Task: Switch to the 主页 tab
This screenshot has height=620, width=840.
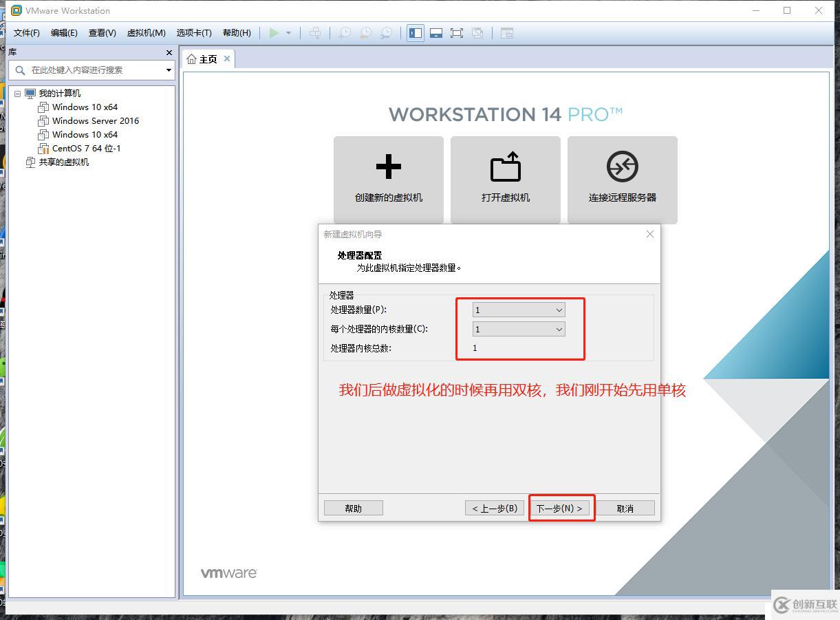Action: pyautogui.click(x=208, y=59)
